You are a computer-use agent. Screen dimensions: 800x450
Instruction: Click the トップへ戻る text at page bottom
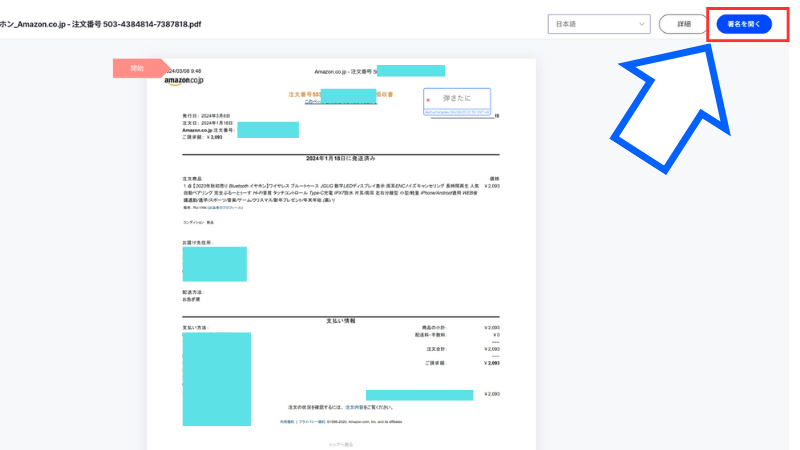pyautogui.click(x=341, y=444)
